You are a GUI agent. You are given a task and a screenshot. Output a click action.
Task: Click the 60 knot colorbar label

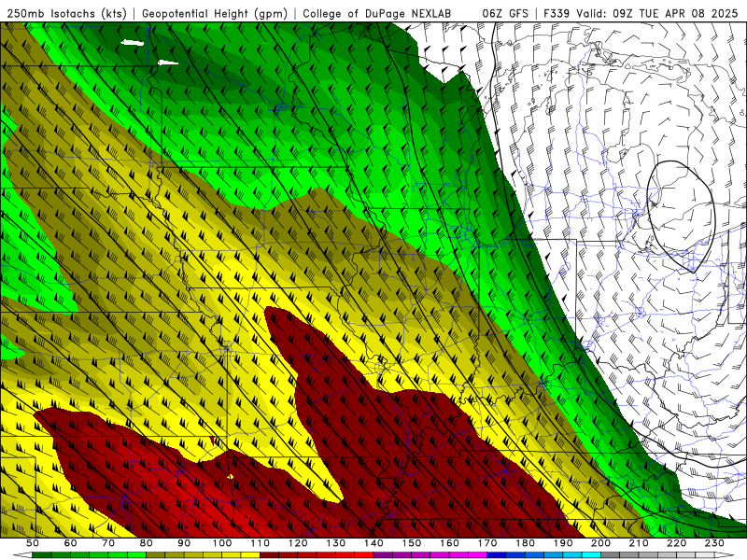coord(70,543)
